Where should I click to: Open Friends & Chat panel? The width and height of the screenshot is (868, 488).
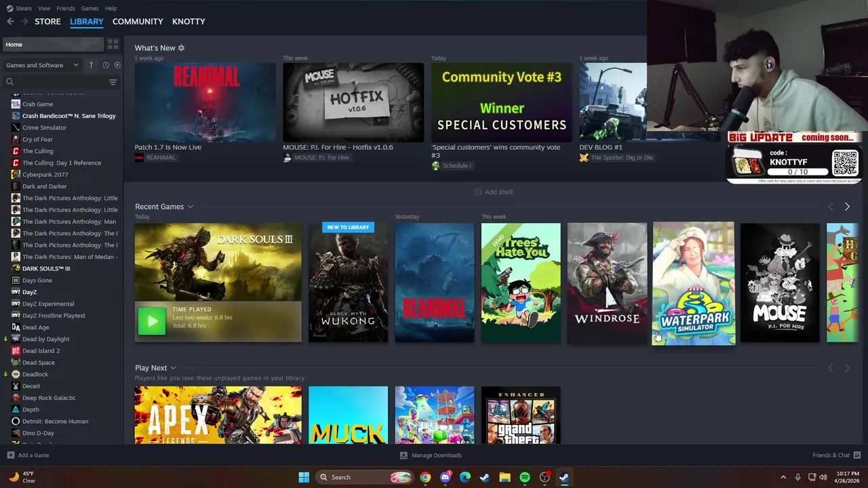[836, 455]
